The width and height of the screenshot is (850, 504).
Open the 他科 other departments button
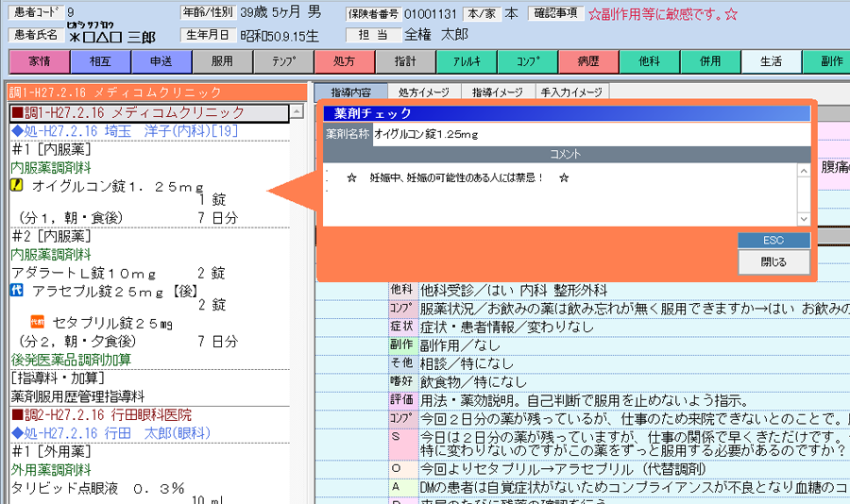[650, 61]
